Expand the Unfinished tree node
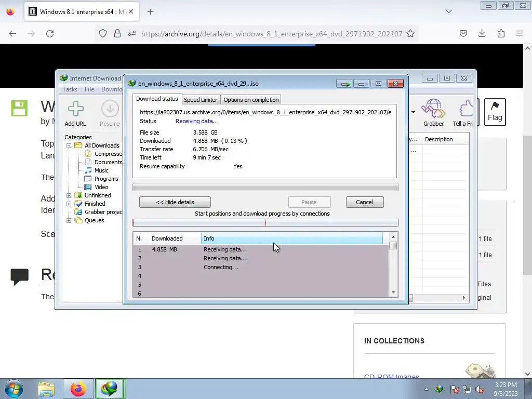 click(69, 195)
